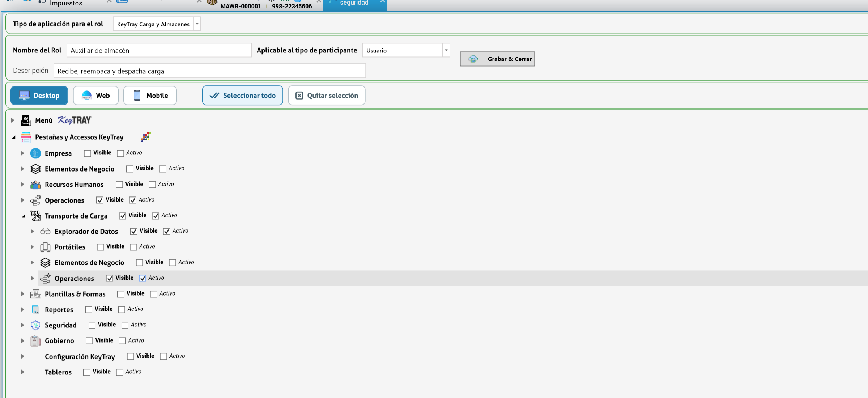Collapse the Pestañas y Accessos KeyTray node

[13, 137]
